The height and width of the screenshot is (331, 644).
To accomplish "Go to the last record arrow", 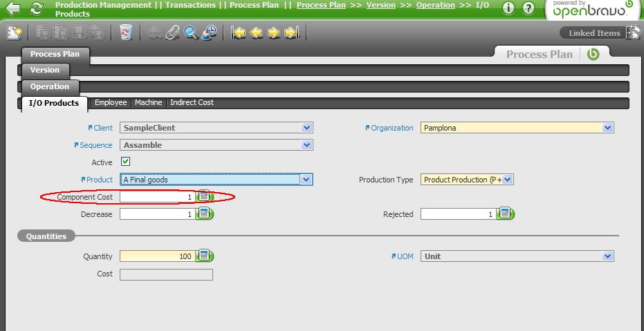I will (x=291, y=32).
